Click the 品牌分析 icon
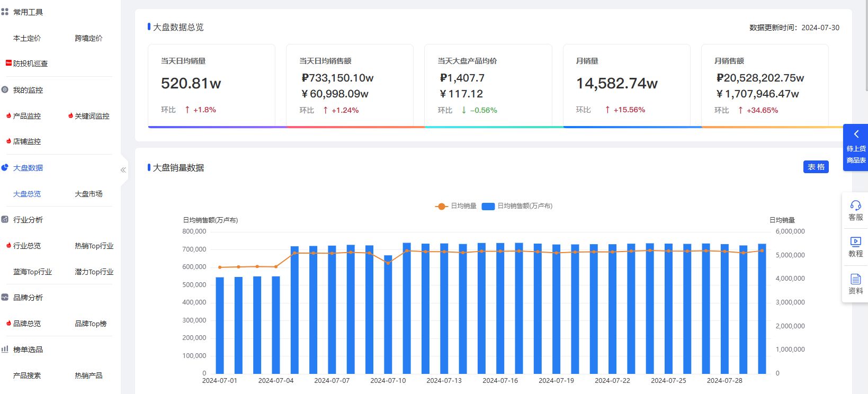 point(5,297)
